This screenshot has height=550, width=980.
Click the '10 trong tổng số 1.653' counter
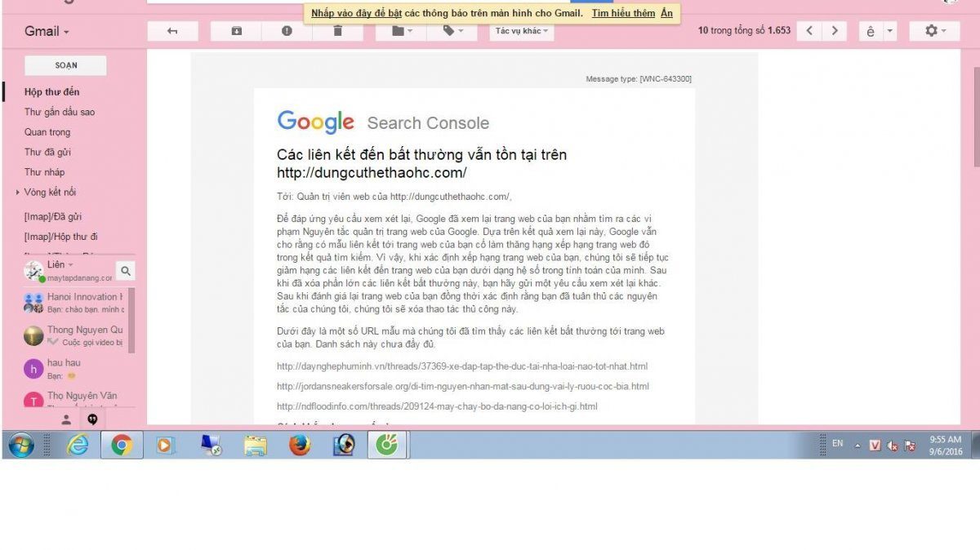click(x=744, y=31)
